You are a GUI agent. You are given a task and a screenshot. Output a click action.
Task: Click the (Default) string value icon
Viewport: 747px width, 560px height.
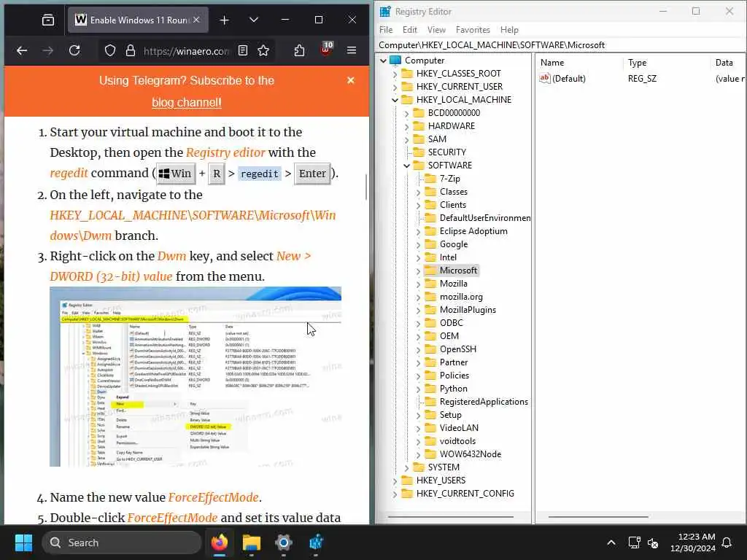coord(544,78)
